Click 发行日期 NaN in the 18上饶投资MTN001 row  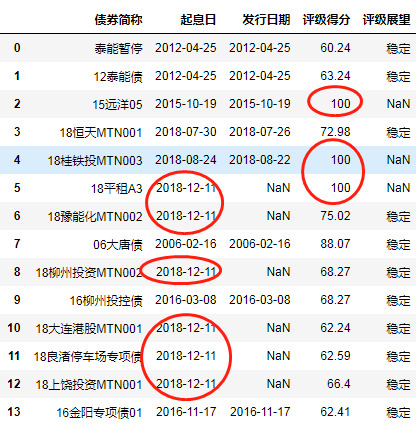click(278, 384)
